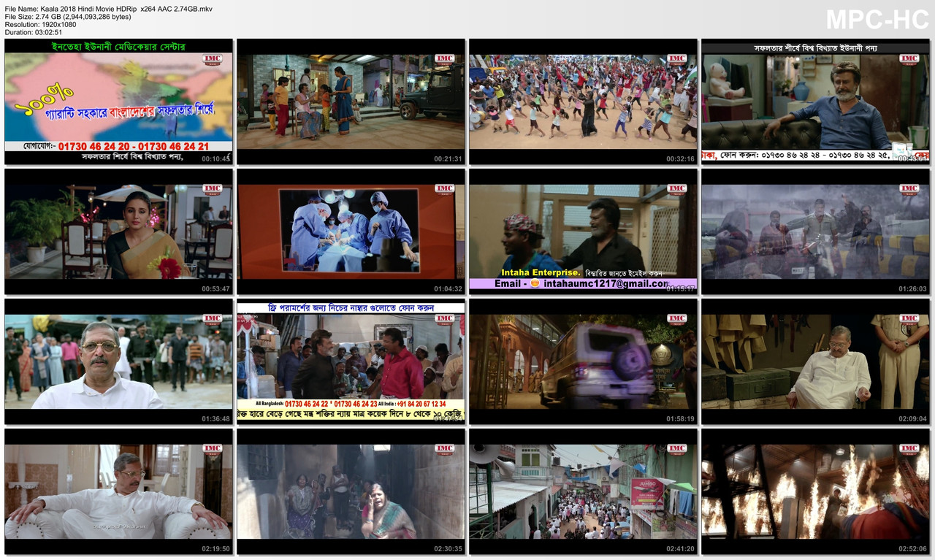Select the street crowd thumbnail at 02:41:20
The width and height of the screenshot is (935, 560).
pyautogui.click(x=583, y=491)
